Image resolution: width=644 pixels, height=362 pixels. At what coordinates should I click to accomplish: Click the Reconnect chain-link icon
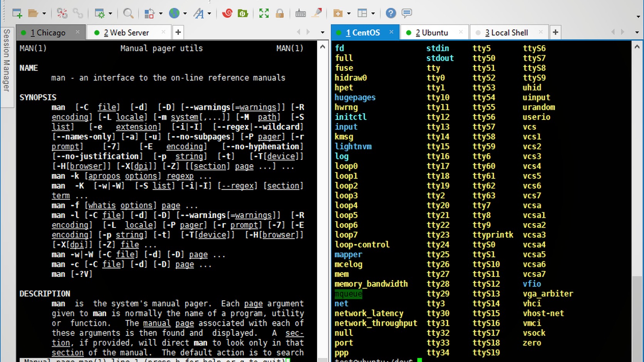click(x=78, y=13)
